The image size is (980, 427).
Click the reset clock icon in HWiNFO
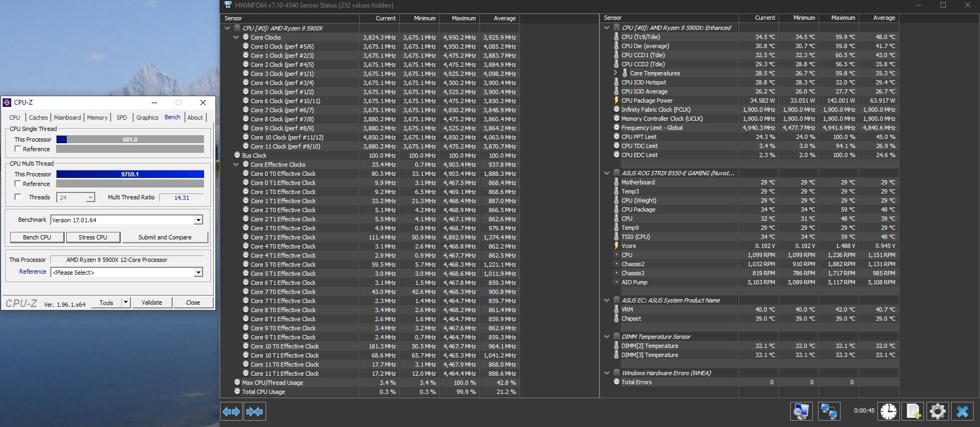889,411
